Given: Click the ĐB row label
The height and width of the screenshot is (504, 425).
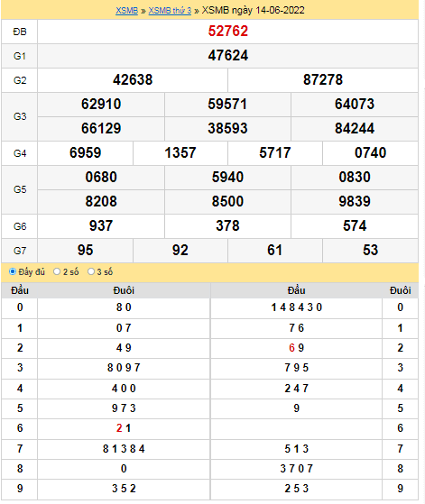Looking at the screenshot, I should click(x=20, y=32).
